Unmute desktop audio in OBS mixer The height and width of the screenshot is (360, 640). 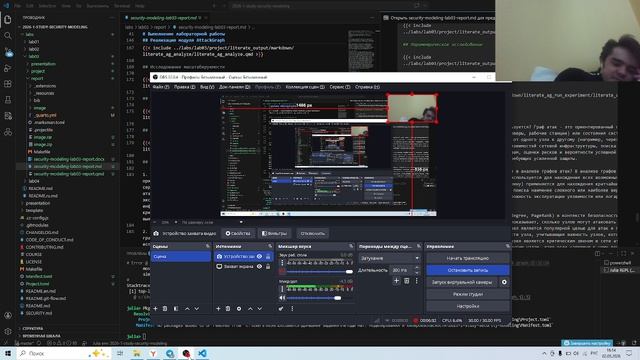point(282,271)
